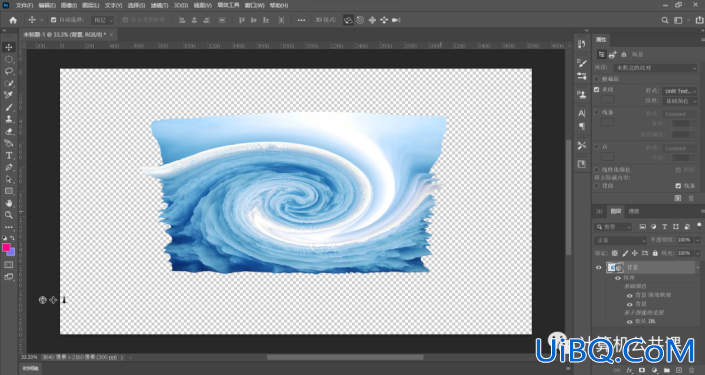Collapse the 背景 layer with its arrow
Viewport: 705px width, 375px height.
click(698, 268)
